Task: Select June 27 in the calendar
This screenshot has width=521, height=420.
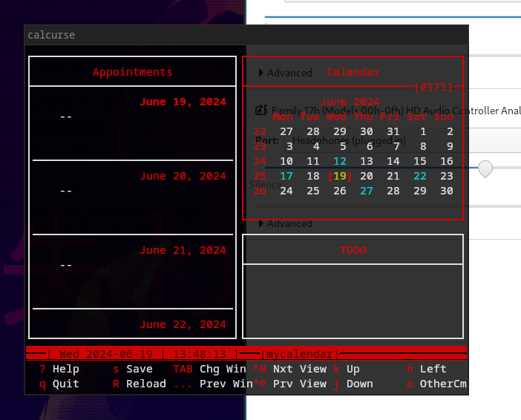Action: pos(367,191)
